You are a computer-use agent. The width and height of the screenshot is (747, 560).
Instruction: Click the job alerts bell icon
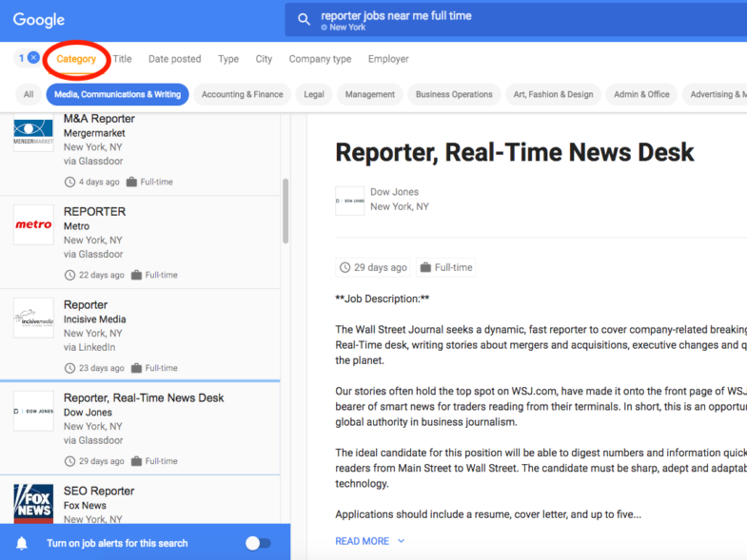coord(22,543)
